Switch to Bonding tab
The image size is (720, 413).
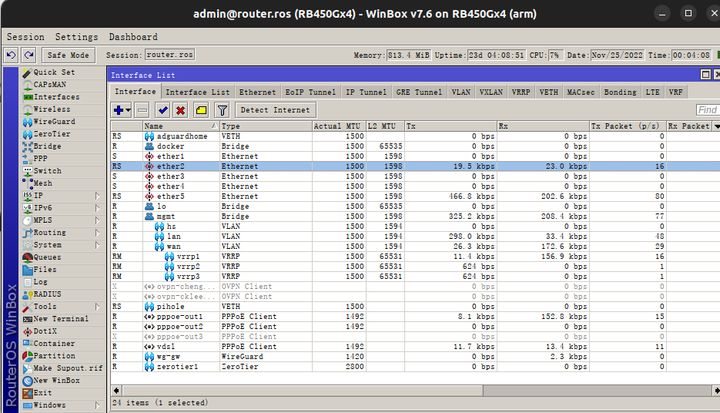(620, 92)
